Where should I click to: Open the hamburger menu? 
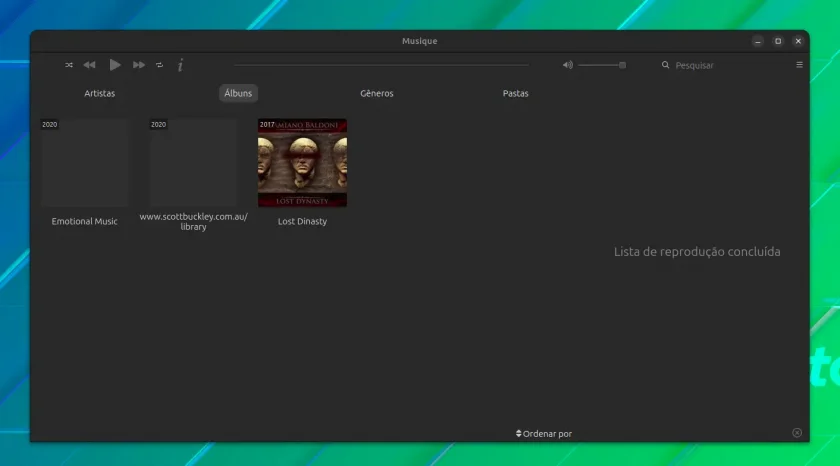[799, 65]
